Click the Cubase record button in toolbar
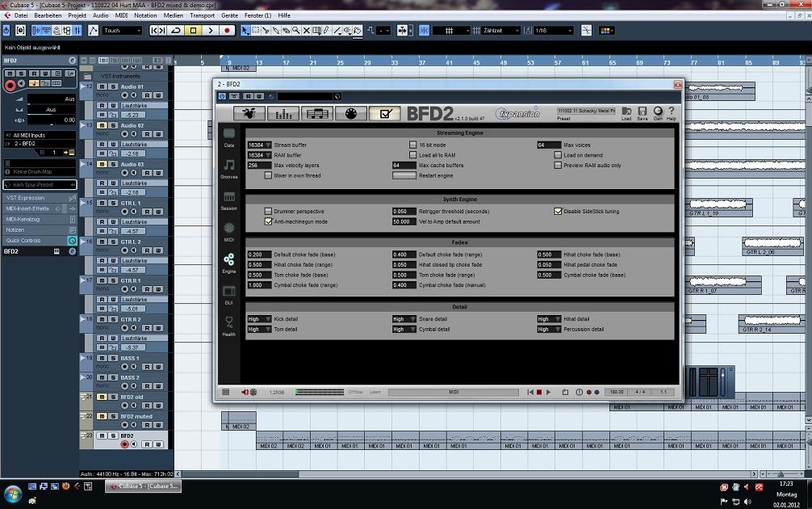The height and width of the screenshot is (509, 812). pos(227,31)
